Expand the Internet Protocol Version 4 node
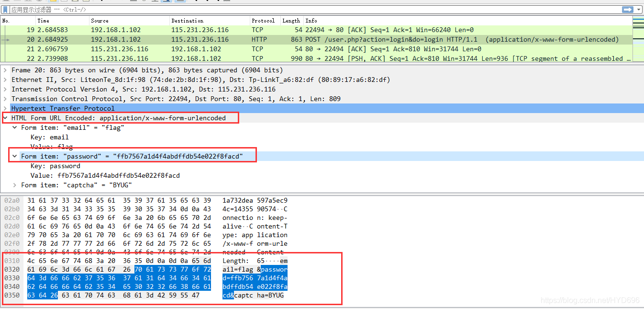This screenshot has width=644, height=309. click(5, 89)
